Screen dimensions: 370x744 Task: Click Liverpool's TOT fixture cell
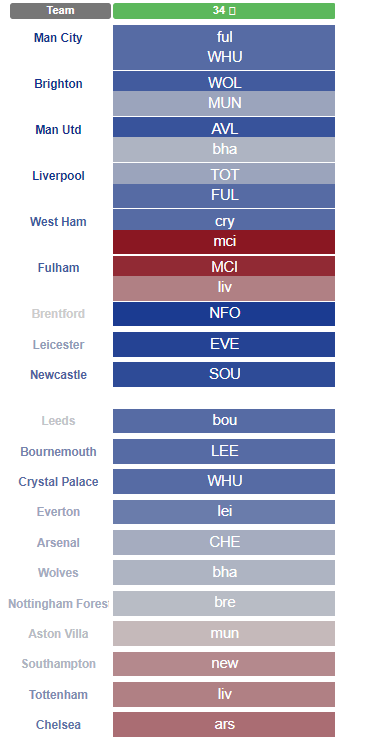[x=224, y=174]
